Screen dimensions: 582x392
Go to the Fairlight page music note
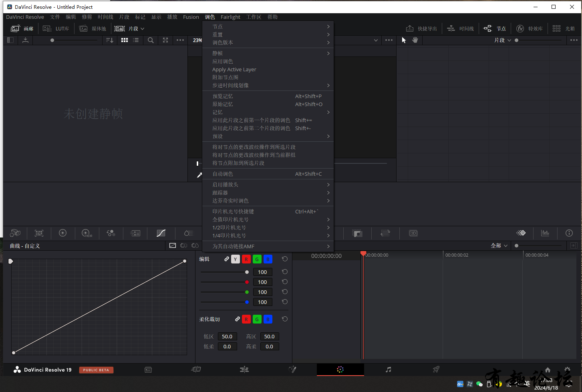pos(388,370)
